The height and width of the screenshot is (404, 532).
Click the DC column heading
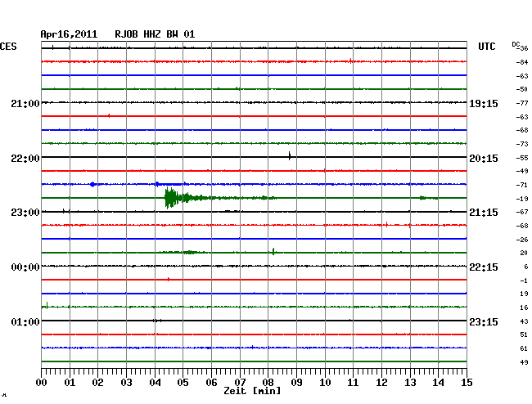[x=516, y=44]
